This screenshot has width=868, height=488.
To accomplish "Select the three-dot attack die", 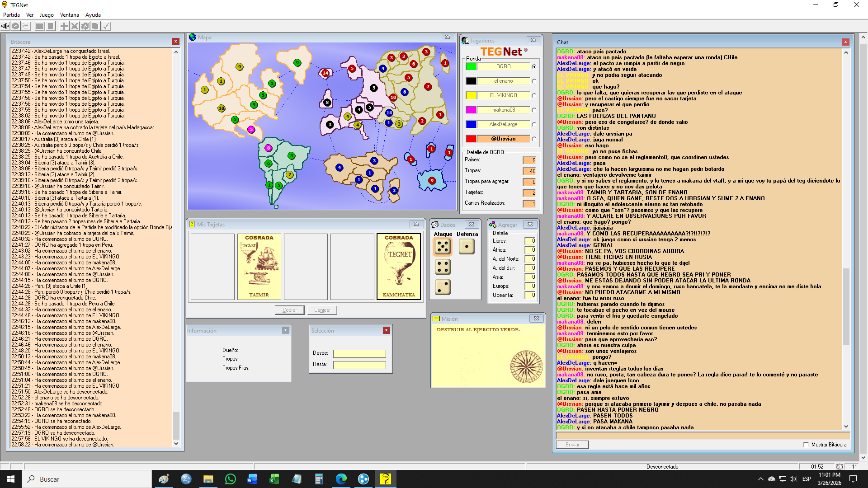I will [443, 287].
